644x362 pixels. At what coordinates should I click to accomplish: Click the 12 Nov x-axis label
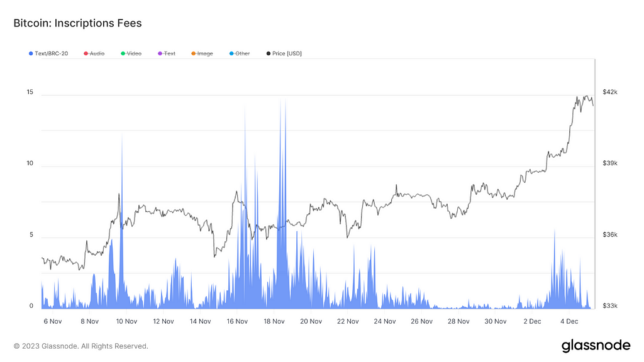(164, 321)
